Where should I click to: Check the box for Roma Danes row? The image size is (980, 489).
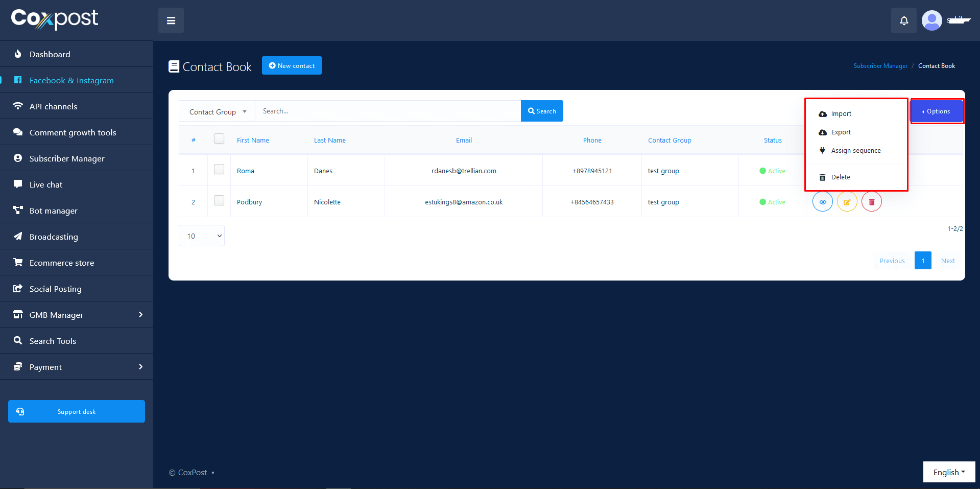pyautogui.click(x=219, y=169)
